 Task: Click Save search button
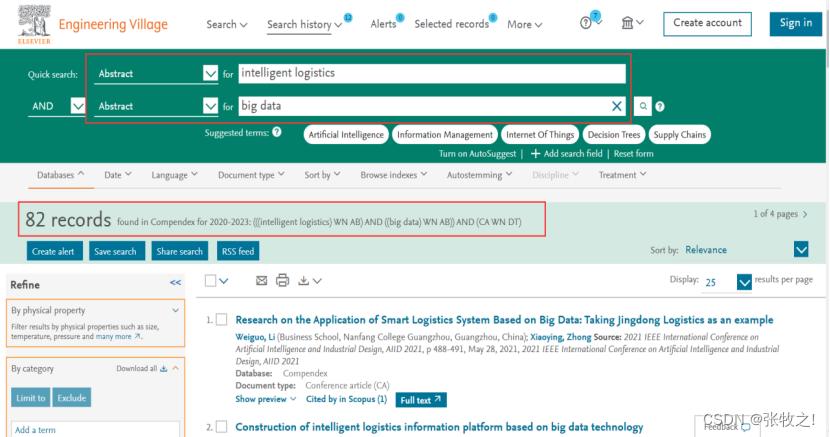[115, 251]
